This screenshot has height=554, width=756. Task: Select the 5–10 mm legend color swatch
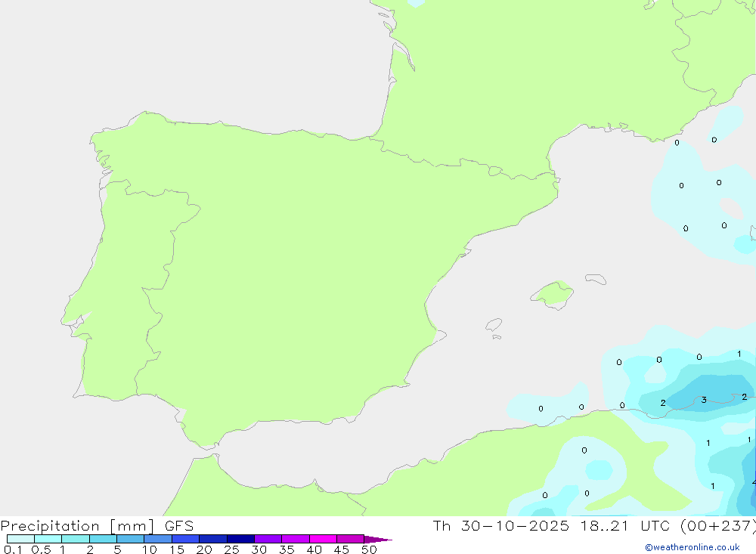point(131,539)
